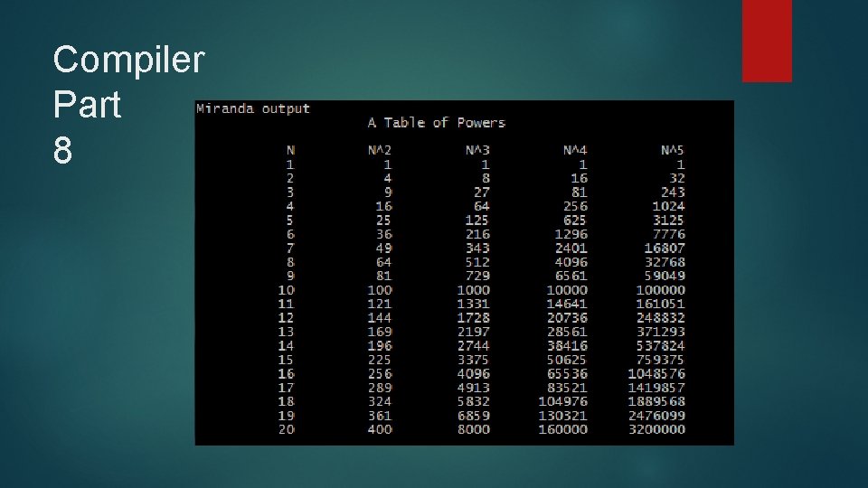
Task: Select the value 130321
Action: 563,416
